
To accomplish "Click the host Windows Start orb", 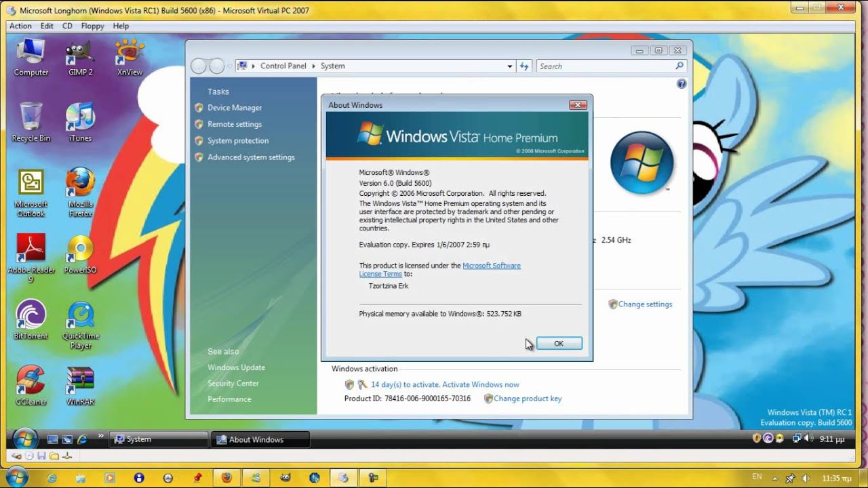I will pyautogui.click(x=16, y=477).
